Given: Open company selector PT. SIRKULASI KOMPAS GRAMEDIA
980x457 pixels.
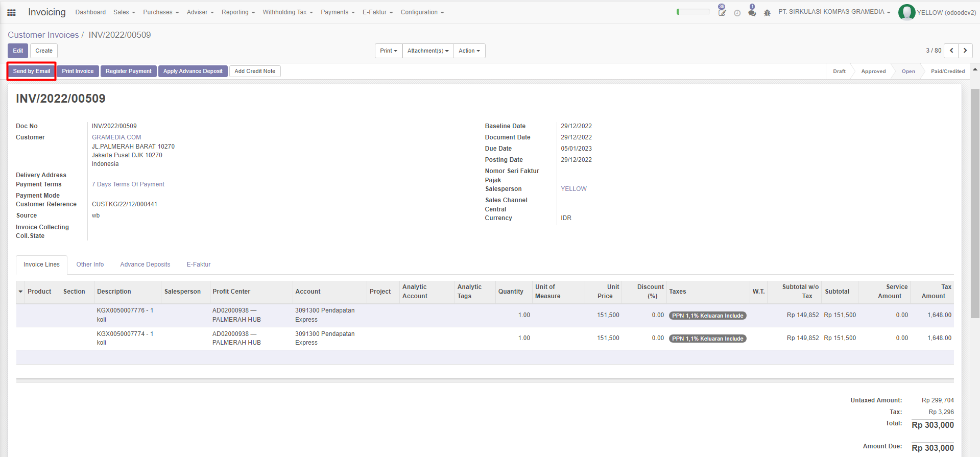Looking at the screenshot, I should pos(834,12).
